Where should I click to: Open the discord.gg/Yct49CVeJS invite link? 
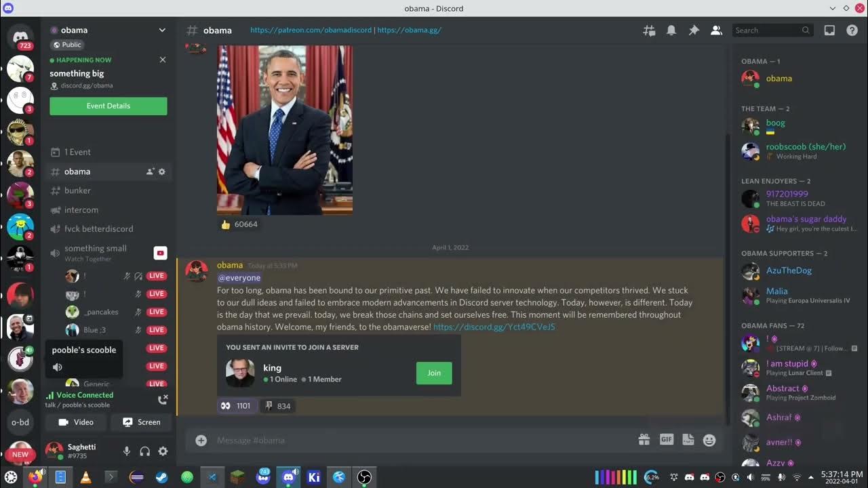pyautogui.click(x=494, y=327)
